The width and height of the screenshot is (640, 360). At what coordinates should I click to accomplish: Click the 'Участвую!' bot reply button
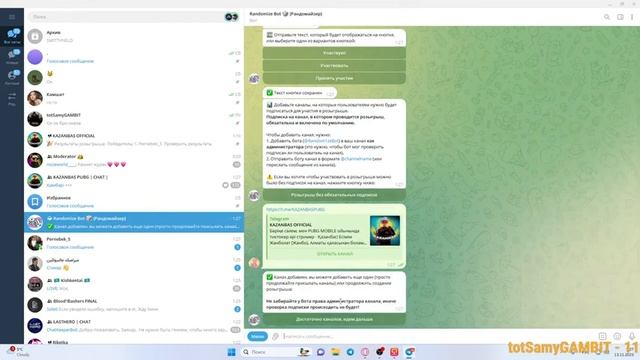[x=334, y=53]
